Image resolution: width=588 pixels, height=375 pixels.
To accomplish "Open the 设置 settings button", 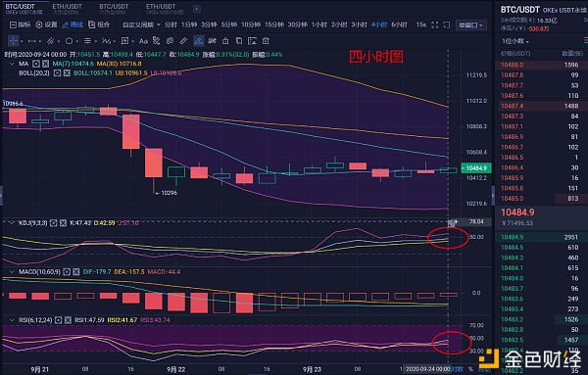I will 46,24.
